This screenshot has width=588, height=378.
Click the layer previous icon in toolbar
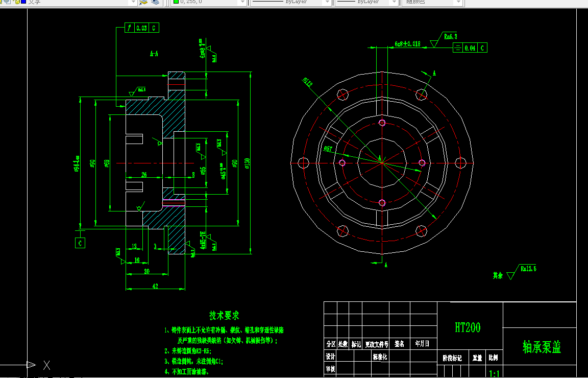(x=155, y=2)
